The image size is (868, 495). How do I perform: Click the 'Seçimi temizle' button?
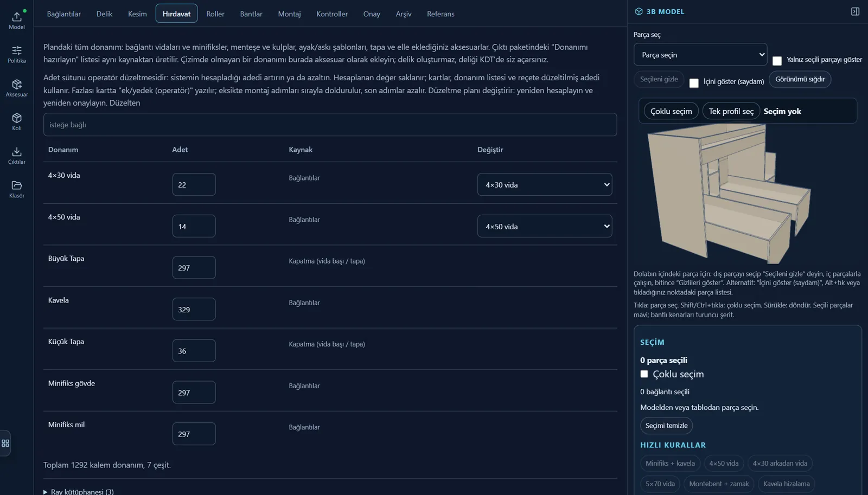click(x=666, y=426)
